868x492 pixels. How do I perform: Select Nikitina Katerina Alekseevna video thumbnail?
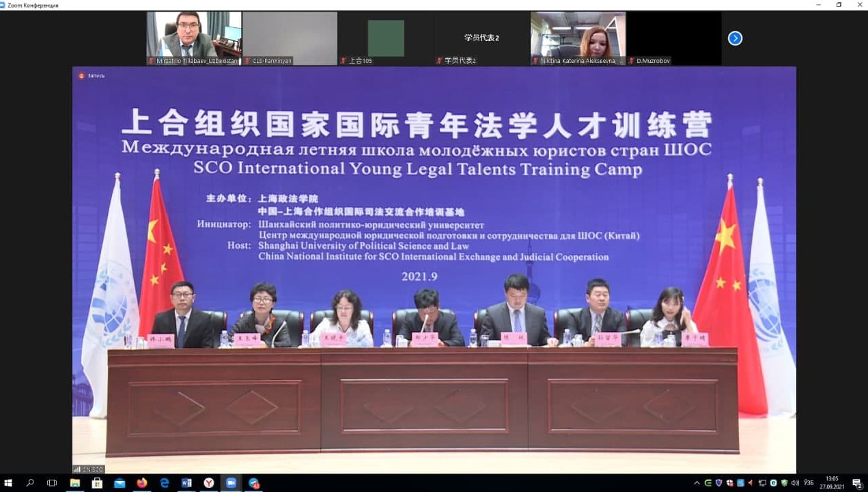click(x=578, y=38)
